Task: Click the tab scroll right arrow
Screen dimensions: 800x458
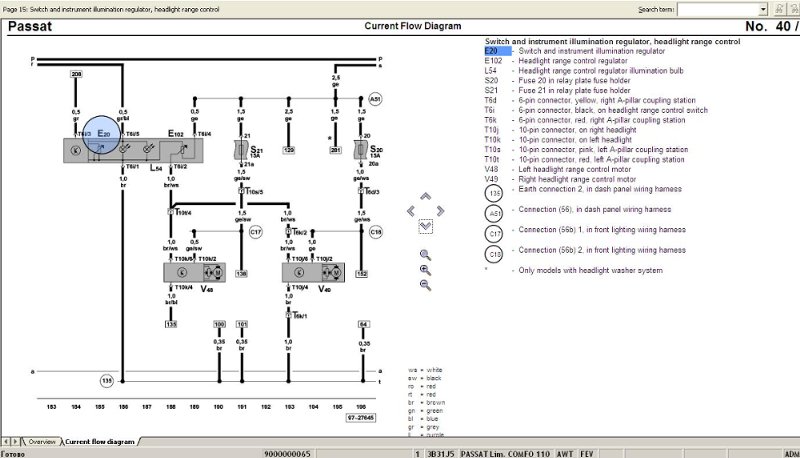Action: 15,441
